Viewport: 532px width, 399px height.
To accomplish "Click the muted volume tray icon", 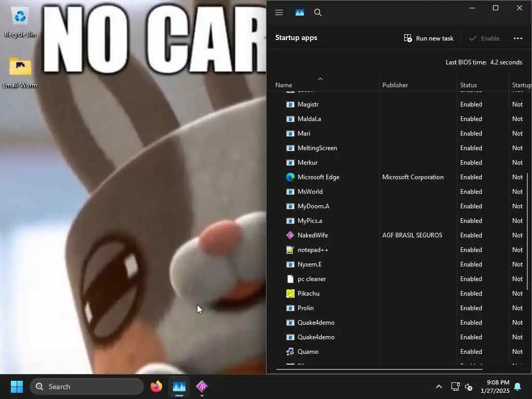I will pyautogui.click(x=469, y=387).
